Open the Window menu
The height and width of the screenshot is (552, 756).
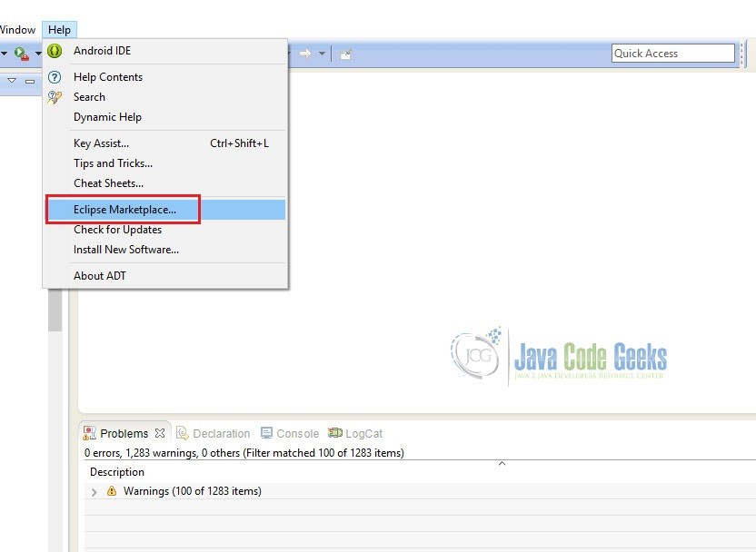tap(17, 30)
